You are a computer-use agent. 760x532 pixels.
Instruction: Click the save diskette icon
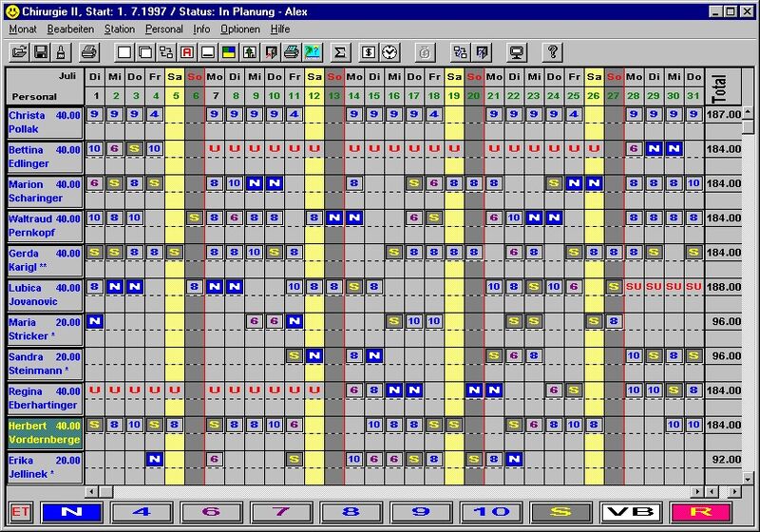click(42, 51)
